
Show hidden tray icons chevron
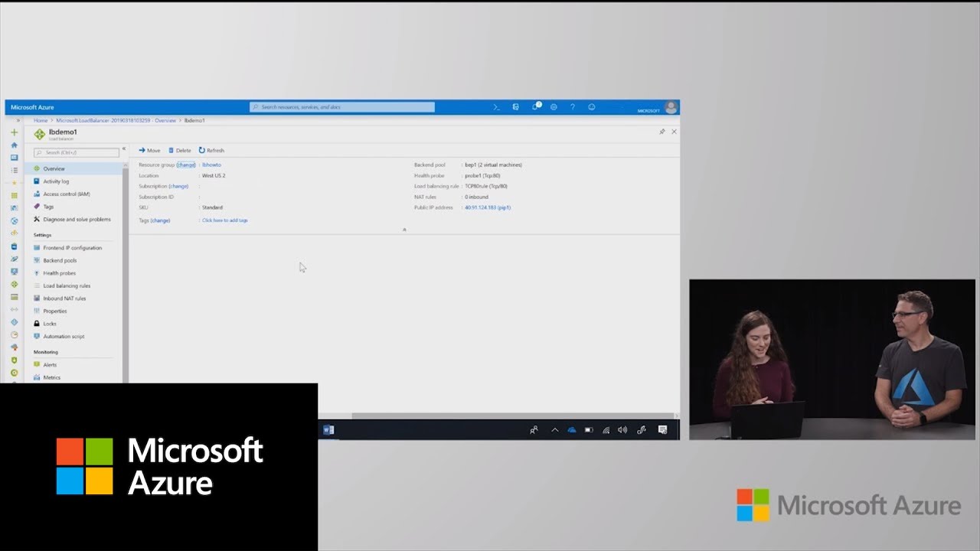tap(554, 430)
